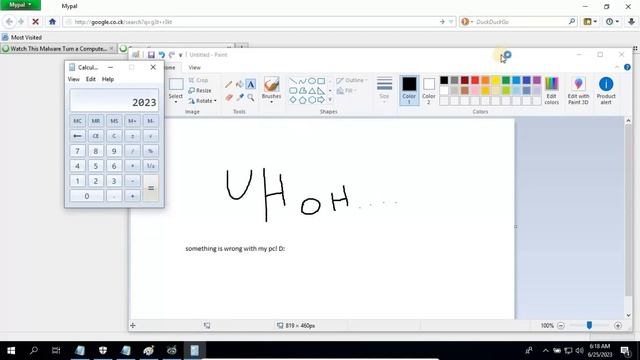640x360 pixels.
Task: Open the taskbar Task View icon
Action: click(x=56, y=350)
